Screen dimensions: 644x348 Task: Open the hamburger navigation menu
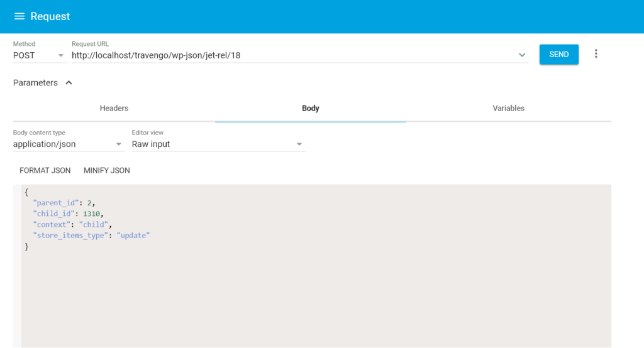[19, 16]
